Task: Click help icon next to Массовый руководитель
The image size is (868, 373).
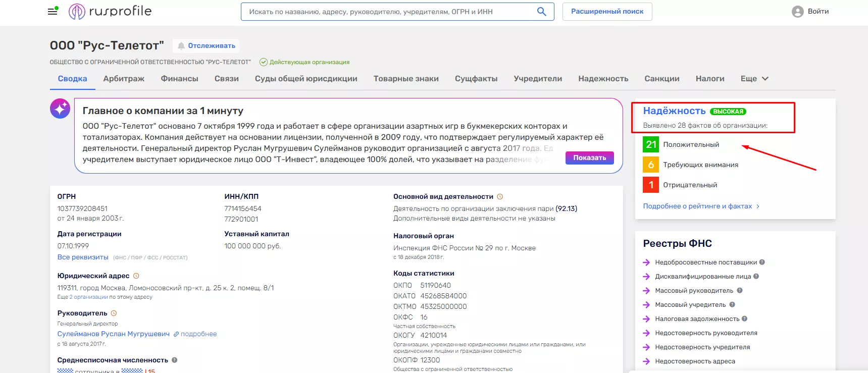Action: pyautogui.click(x=739, y=290)
